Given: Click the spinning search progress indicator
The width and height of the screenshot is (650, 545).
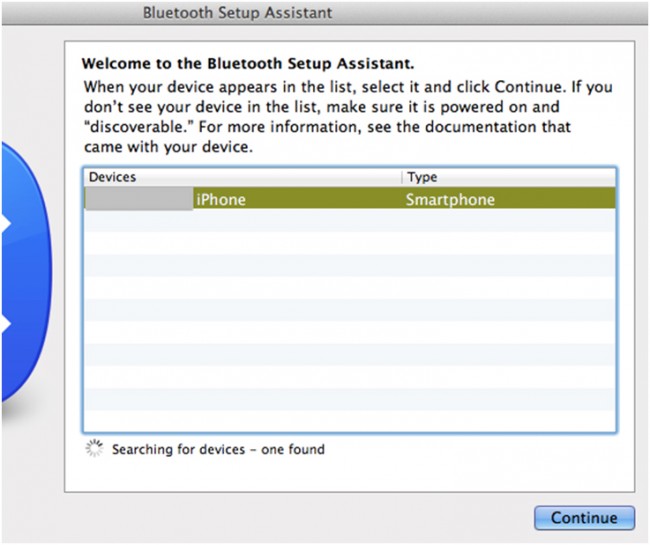Looking at the screenshot, I should (94, 450).
